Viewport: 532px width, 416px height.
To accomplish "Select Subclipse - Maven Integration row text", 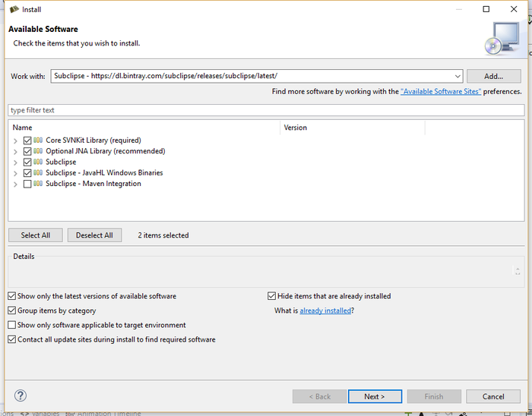I will [x=93, y=184].
